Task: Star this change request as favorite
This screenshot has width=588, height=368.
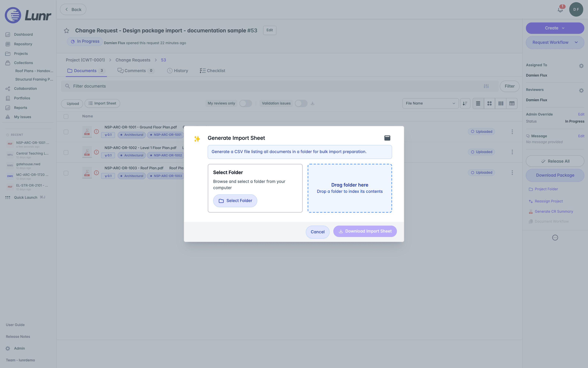Action: (66, 31)
